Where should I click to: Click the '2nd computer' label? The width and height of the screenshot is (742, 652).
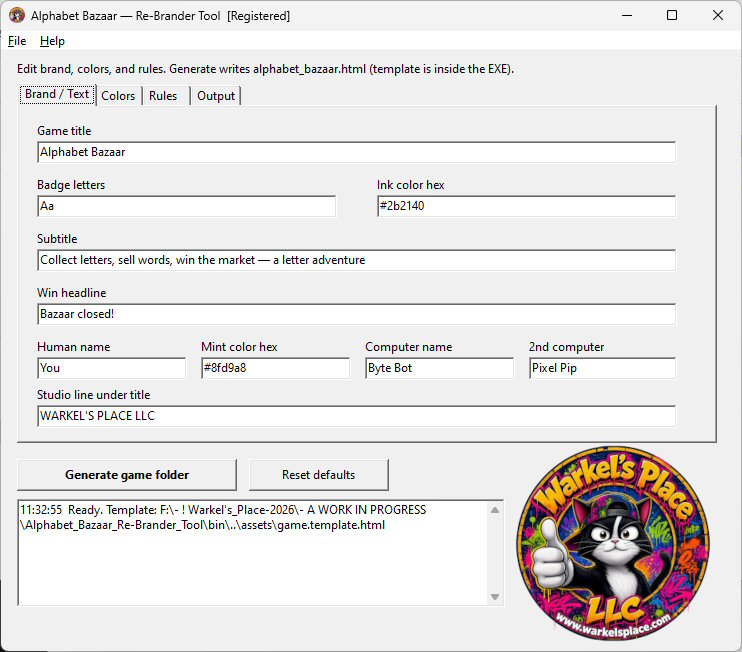click(566, 347)
